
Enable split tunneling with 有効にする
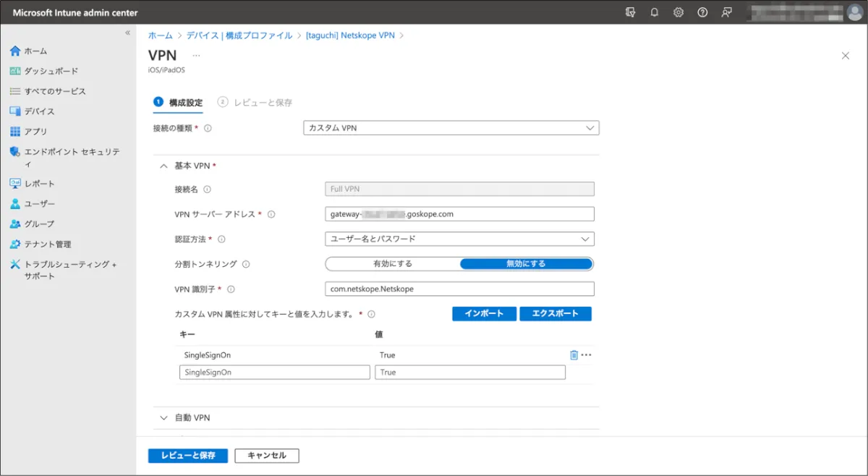pyautogui.click(x=393, y=264)
